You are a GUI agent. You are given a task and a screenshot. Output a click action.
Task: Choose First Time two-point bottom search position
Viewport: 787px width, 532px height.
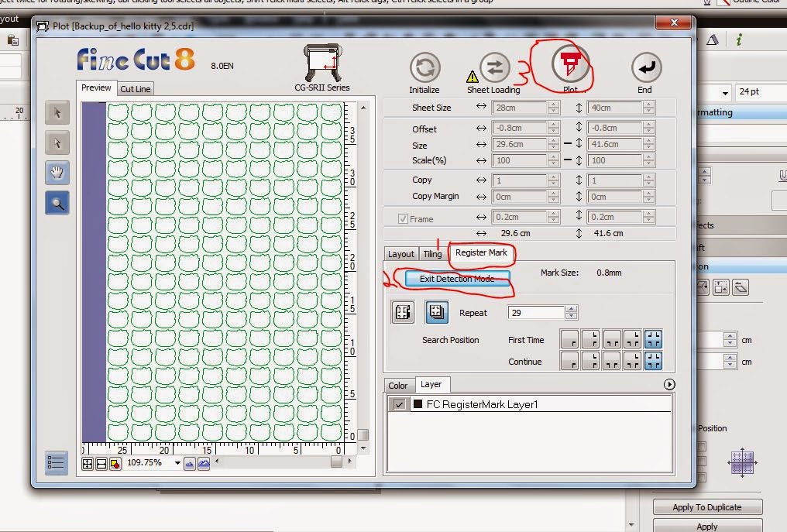[611, 340]
